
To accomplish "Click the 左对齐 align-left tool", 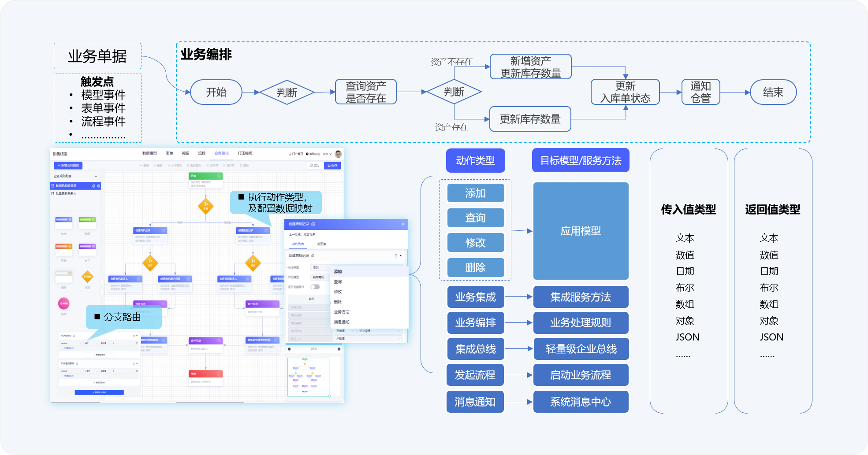I will click(212, 166).
